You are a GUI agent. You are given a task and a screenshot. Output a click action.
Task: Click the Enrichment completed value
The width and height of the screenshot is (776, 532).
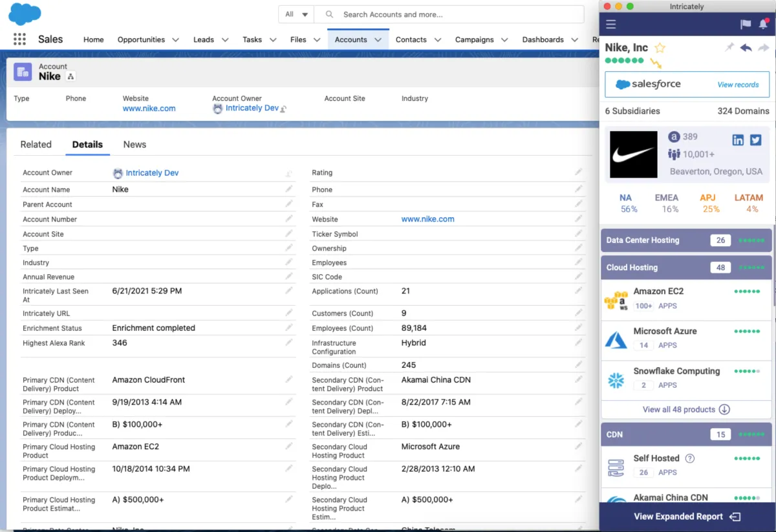[x=153, y=328]
